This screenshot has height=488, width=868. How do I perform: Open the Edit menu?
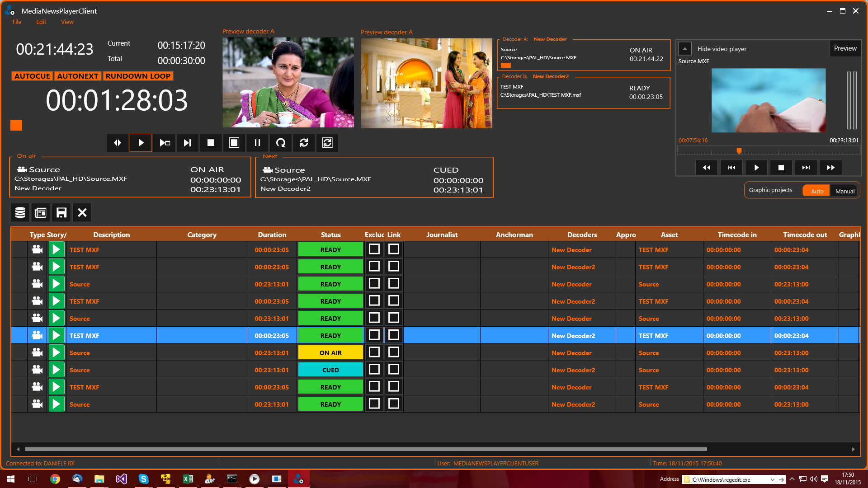click(x=41, y=22)
